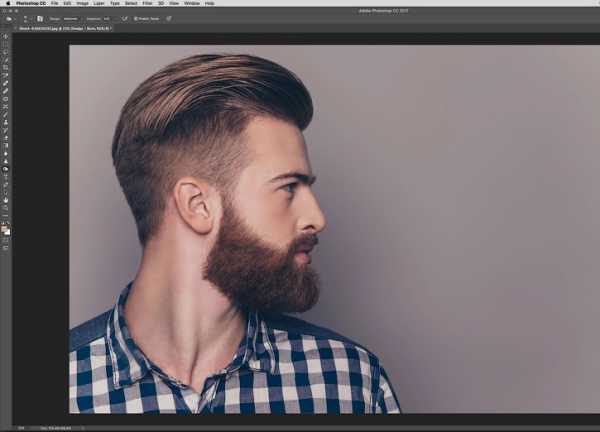Toggle the Protect Tones checkbox
This screenshot has height=432, width=600.
coord(136,18)
